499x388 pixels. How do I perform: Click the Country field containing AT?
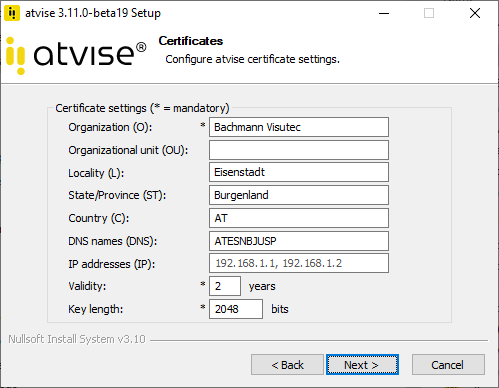coord(299,218)
